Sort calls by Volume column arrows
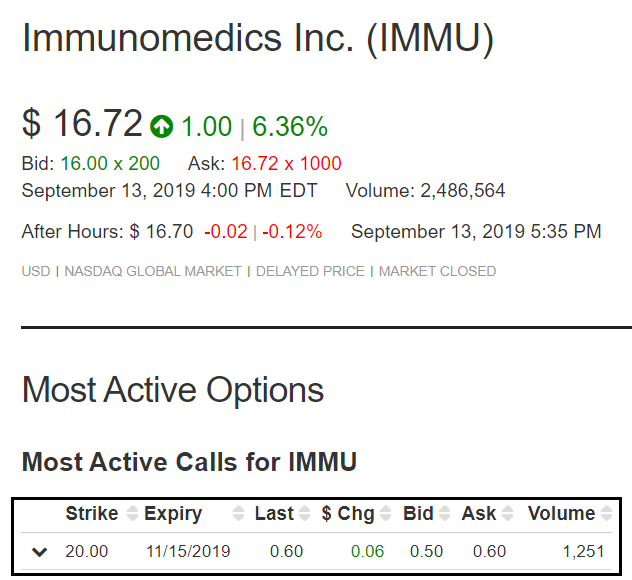 tap(606, 513)
